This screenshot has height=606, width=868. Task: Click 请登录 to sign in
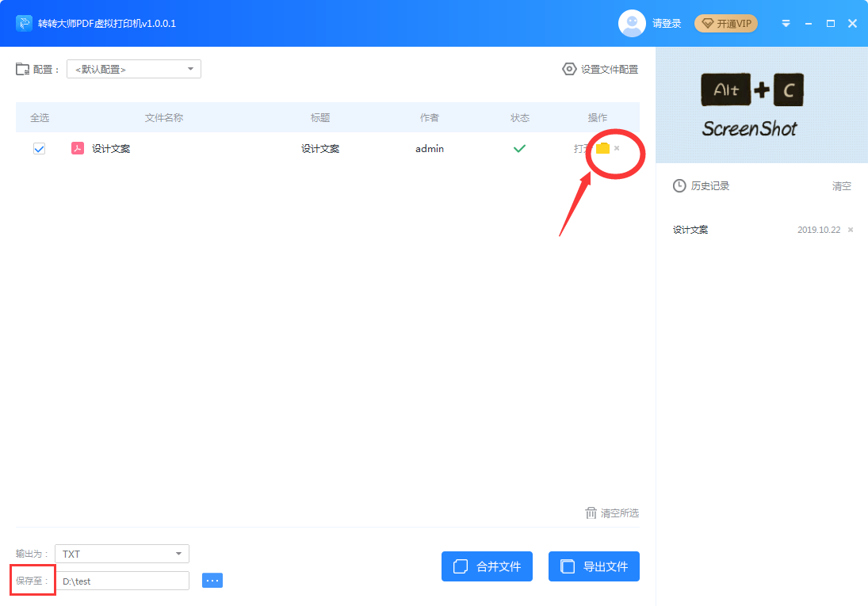(x=667, y=23)
